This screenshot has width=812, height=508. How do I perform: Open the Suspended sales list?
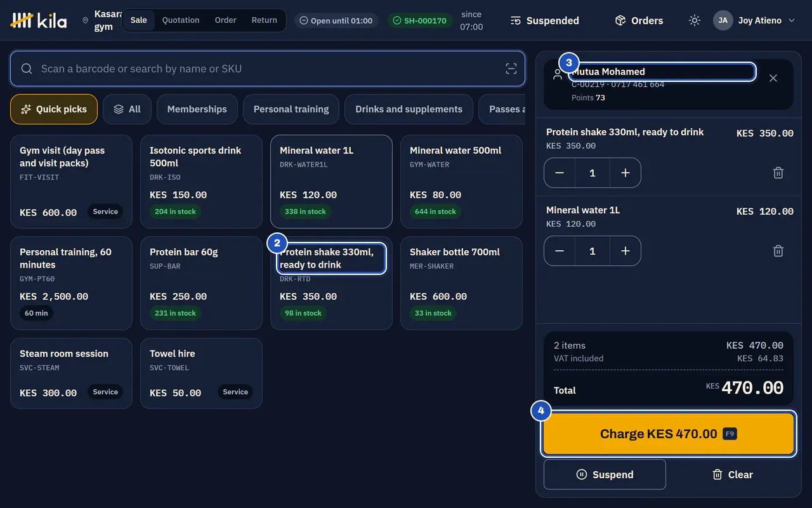tap(545, 20)
